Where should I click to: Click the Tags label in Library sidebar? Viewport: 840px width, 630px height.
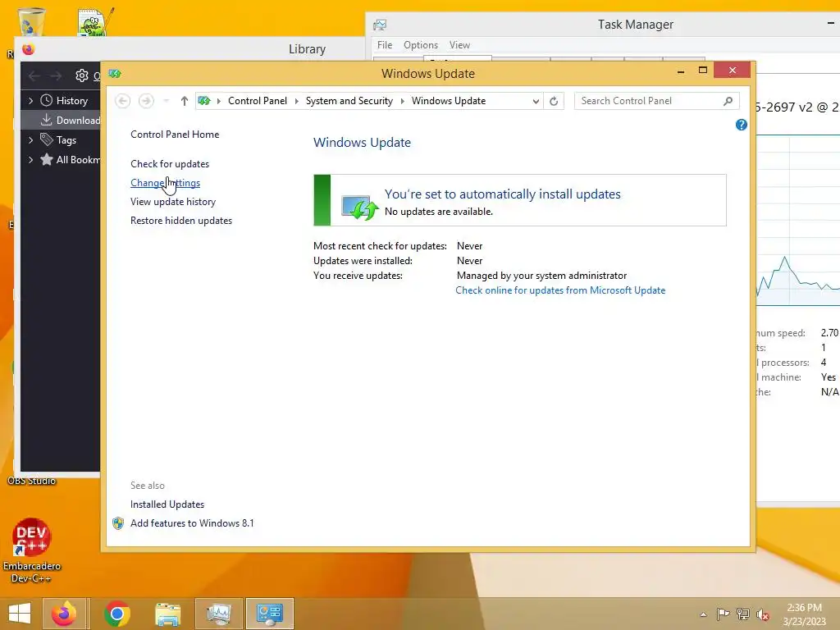(x=66, y=140)
